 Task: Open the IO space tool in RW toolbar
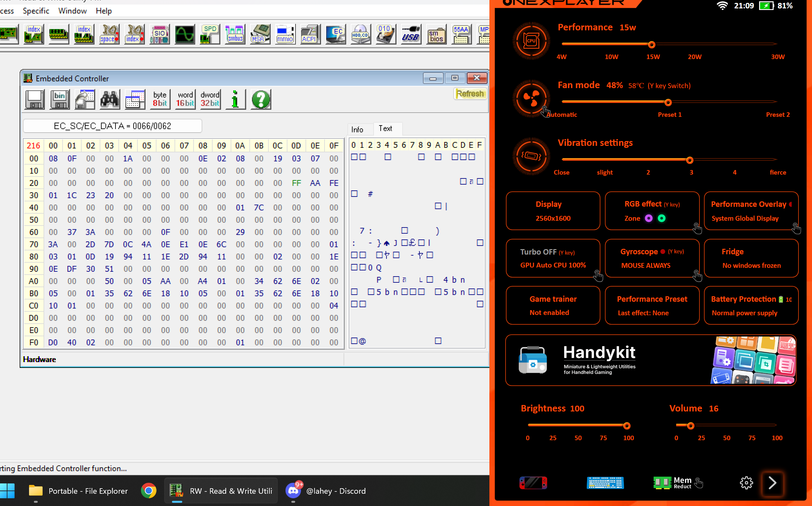coord(109,34)
